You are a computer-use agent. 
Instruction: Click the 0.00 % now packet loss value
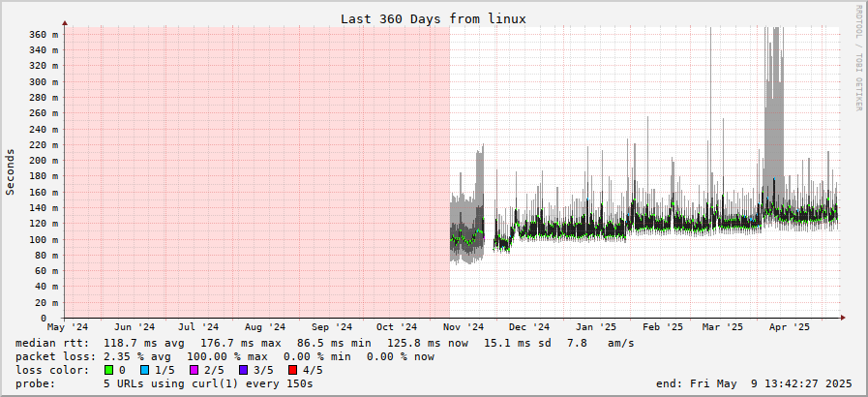coord(401,356)
